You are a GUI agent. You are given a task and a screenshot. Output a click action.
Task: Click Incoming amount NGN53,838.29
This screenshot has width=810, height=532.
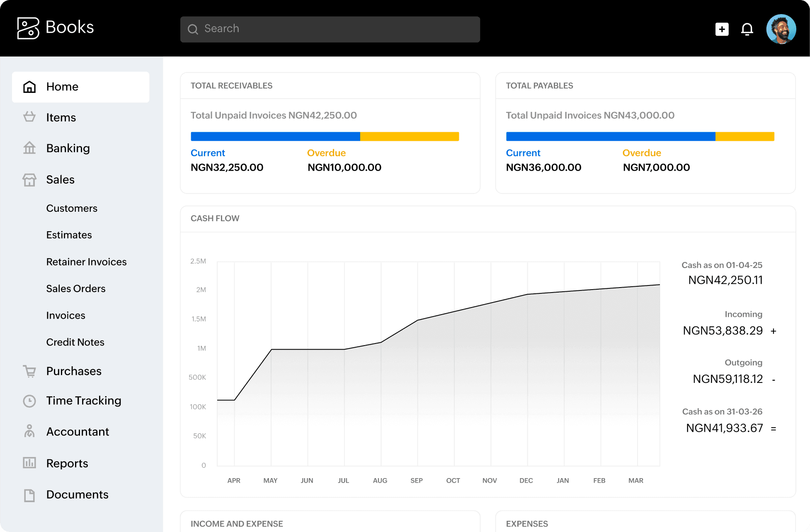(723, 331)
